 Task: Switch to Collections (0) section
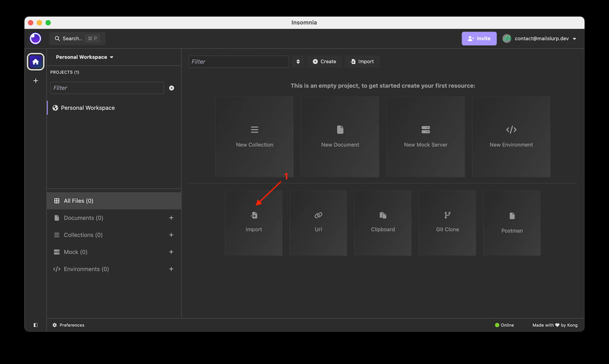(x=114, y=235)
